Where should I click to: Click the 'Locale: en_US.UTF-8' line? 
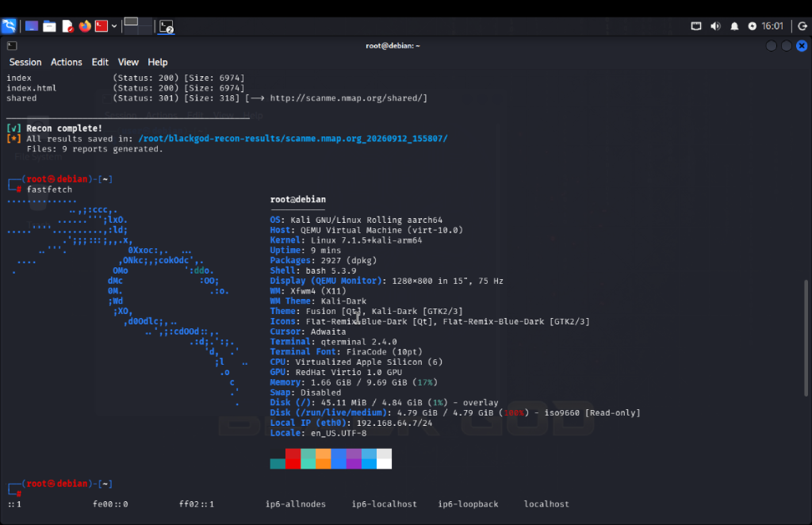318,433
